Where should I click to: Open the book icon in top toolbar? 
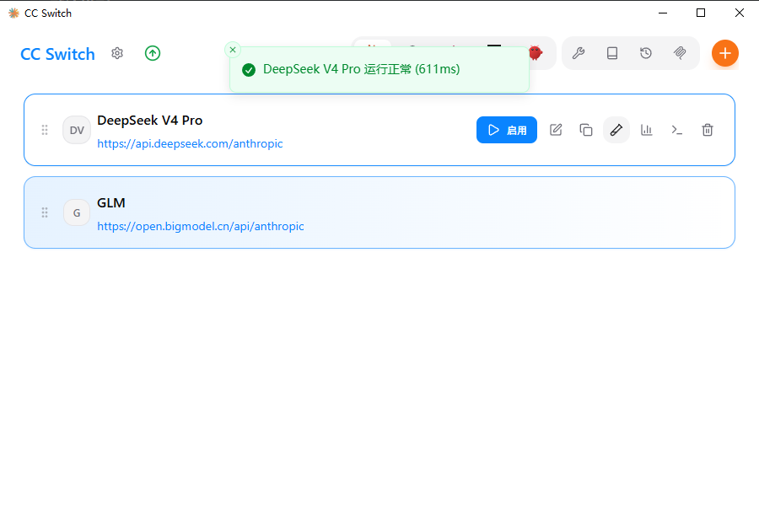point(612,53)
